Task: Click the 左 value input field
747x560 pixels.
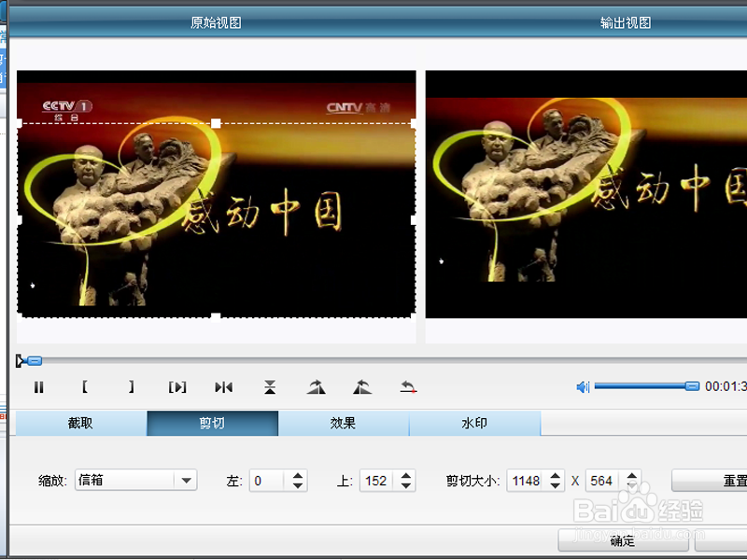Action: coord(267,481)
